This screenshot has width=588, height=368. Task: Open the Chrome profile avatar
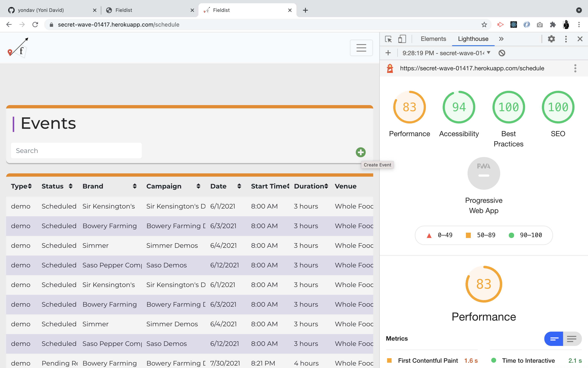[x=566, y=25]
